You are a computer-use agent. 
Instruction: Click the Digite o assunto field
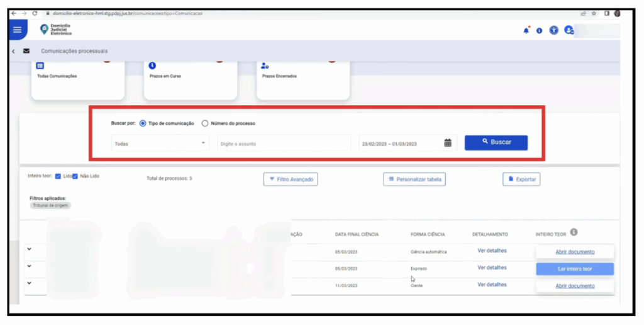click(284, 144)
